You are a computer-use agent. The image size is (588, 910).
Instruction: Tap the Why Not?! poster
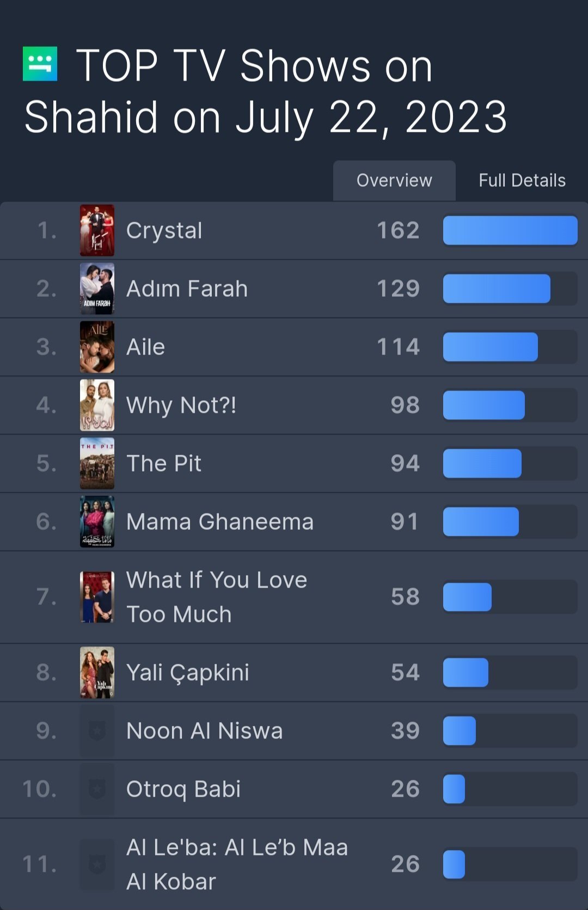coord(97,405)
